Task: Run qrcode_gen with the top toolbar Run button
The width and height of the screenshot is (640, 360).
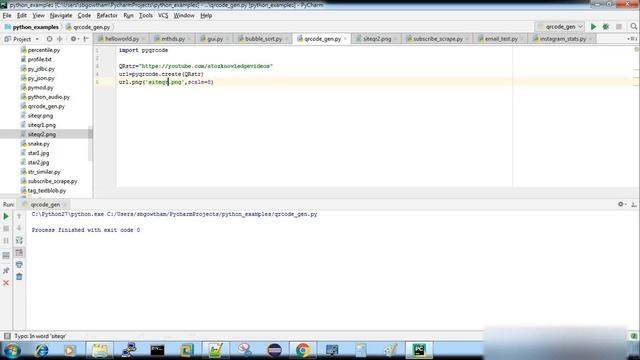Action: 593,27
